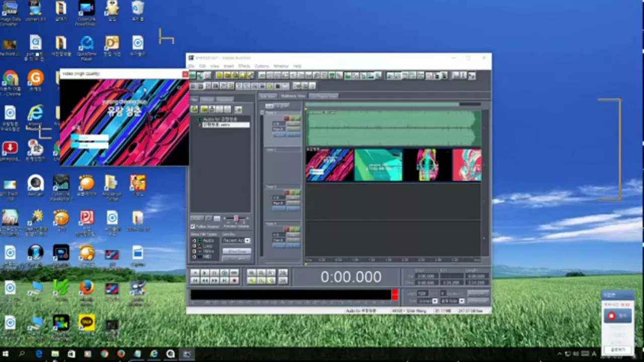
Task: Arm Track 3 for recording
Action: coord(287,192)
